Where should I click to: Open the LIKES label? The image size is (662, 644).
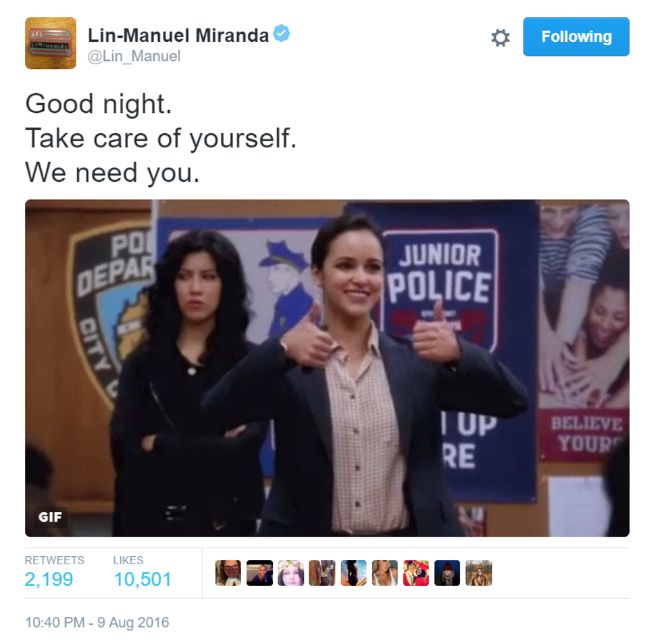(128, 560)
